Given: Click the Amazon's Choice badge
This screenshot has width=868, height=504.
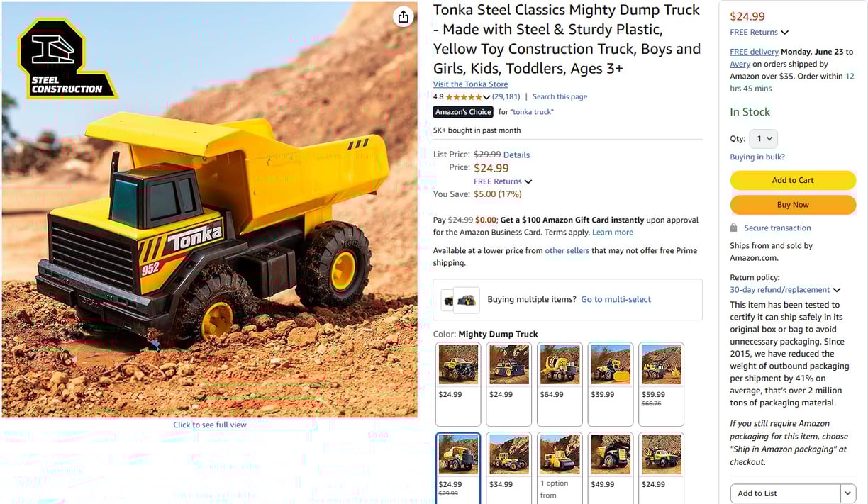Looking at the screenshot, I should 463,112.
